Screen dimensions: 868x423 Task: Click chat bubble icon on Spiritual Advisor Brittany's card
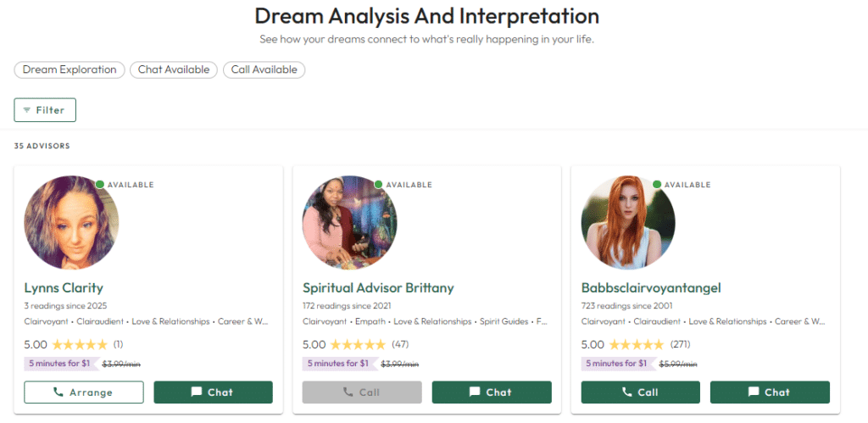tap(475, 392)
